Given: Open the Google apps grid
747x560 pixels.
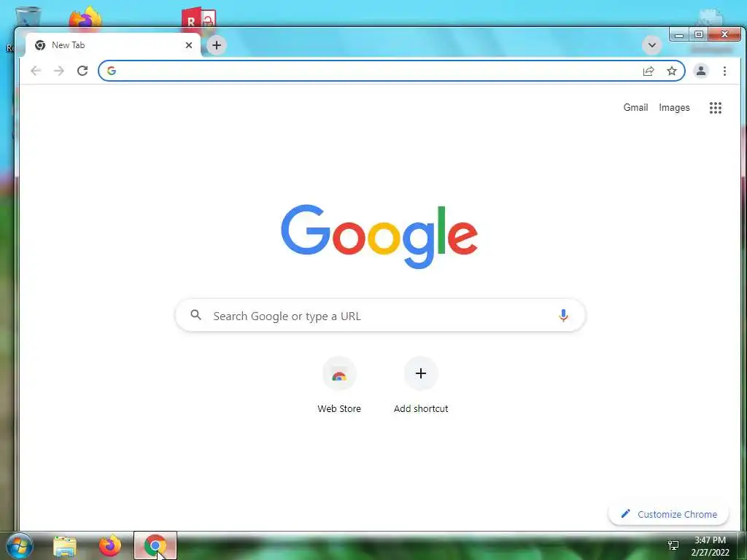Looking at the screenshot, I should coord(716,108).
